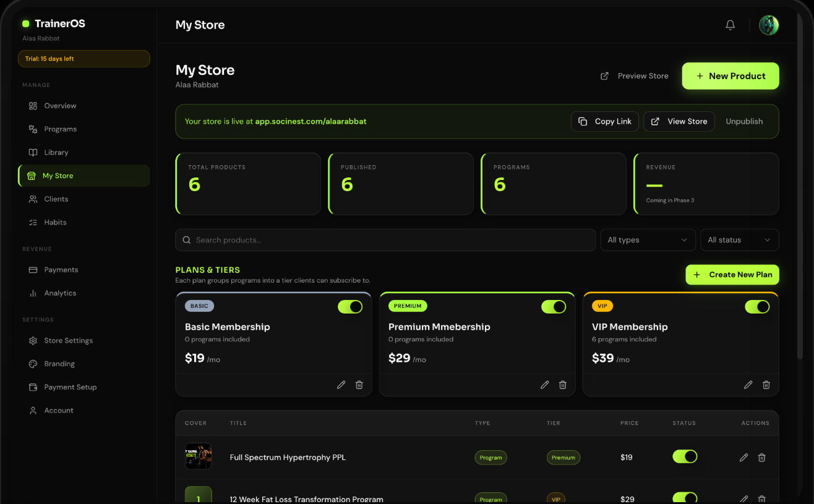
Task: Click the Habits checklist icon
Action: point(33,222)
